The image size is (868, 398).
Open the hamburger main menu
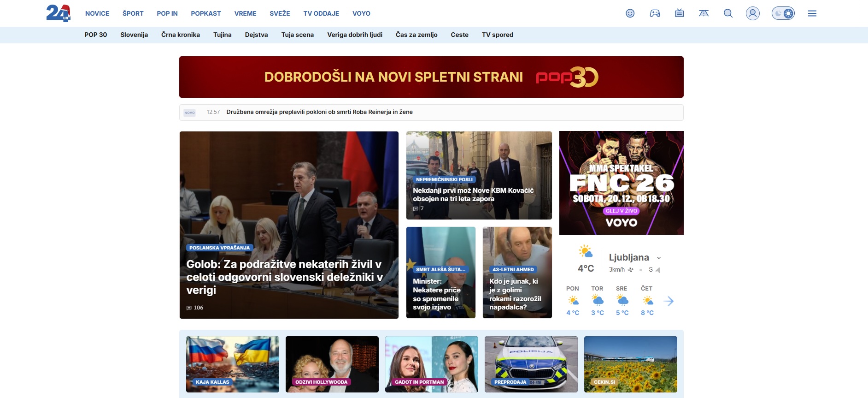pyautogui.click(x=812, y=13)
